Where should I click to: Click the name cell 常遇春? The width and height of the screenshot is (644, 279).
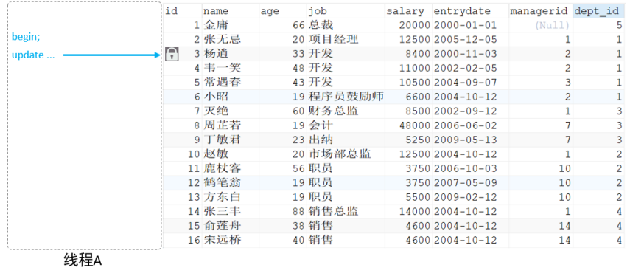pos(231,83)
